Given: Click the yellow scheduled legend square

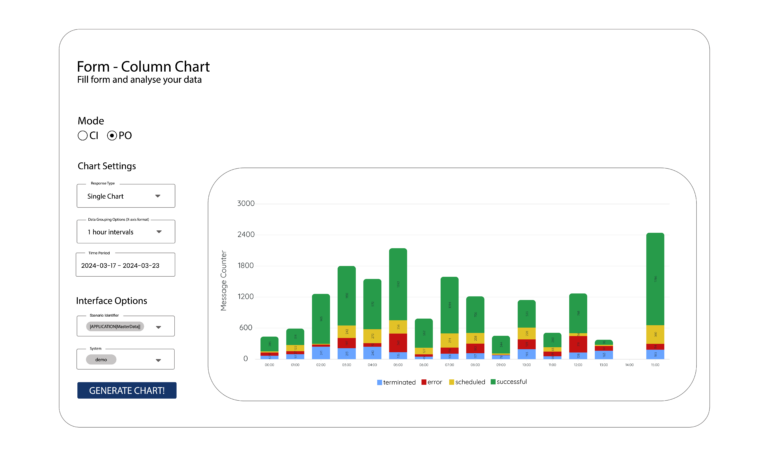Looking at the screenshot, I should [x=451, y=382].
